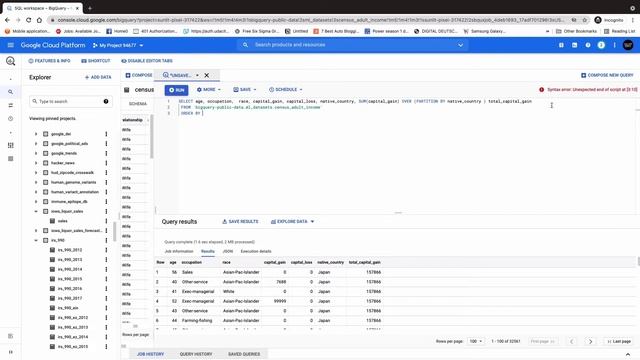Open the header three-dot settings menu
Viewport: 640px width, 360px height.
point(614,45)
